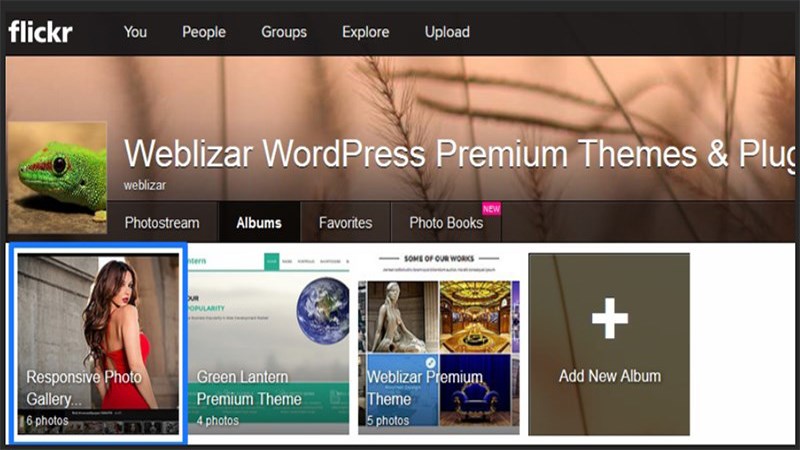Click the flickr logo
This screenshot has height=450, width=800.
(x=40, y=32)
